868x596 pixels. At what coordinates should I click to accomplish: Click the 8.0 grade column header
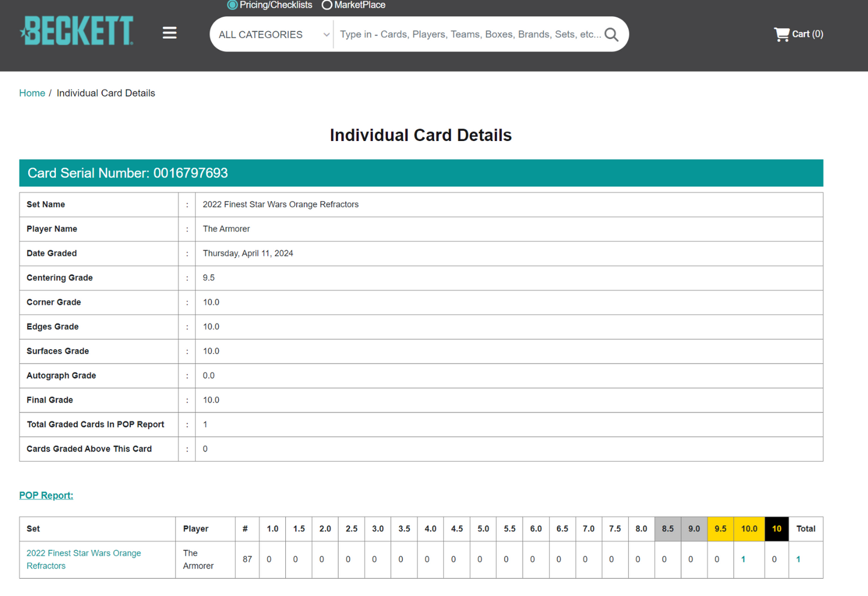point(642,529)
